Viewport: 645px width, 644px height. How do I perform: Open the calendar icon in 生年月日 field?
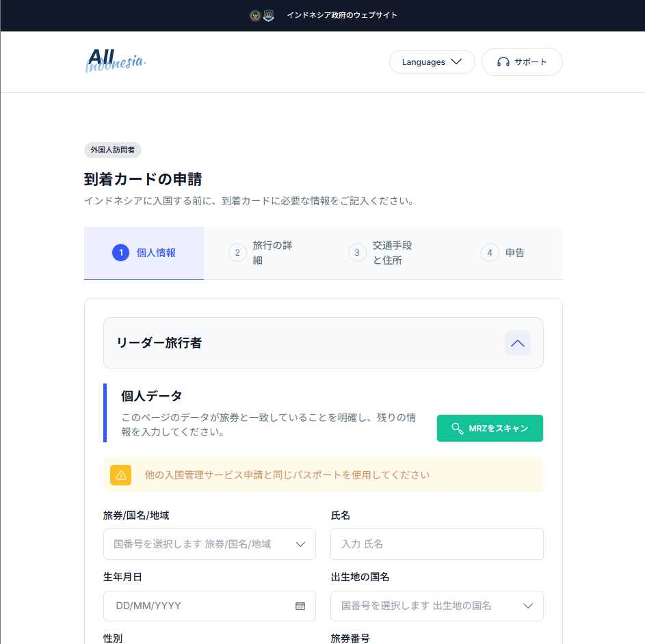click(x=300, y=606)
